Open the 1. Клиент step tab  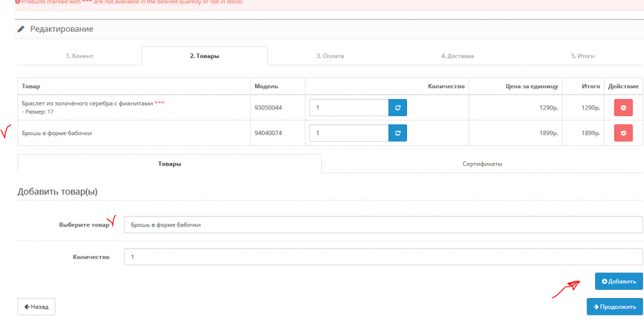80,56
